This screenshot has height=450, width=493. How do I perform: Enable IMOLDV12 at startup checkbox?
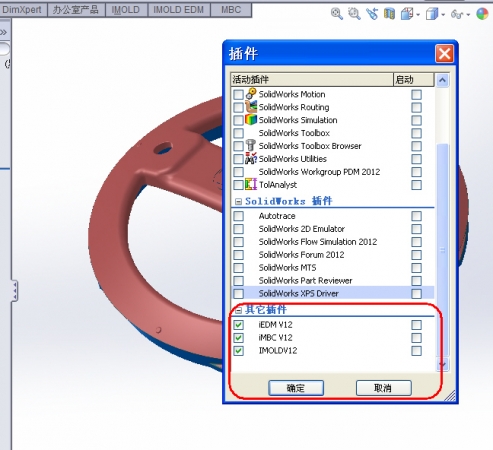[x=416, y=351]
